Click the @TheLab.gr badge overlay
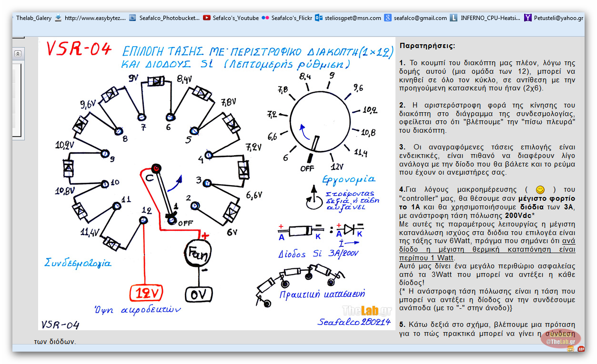597x364 pixels. pos(561,339)
